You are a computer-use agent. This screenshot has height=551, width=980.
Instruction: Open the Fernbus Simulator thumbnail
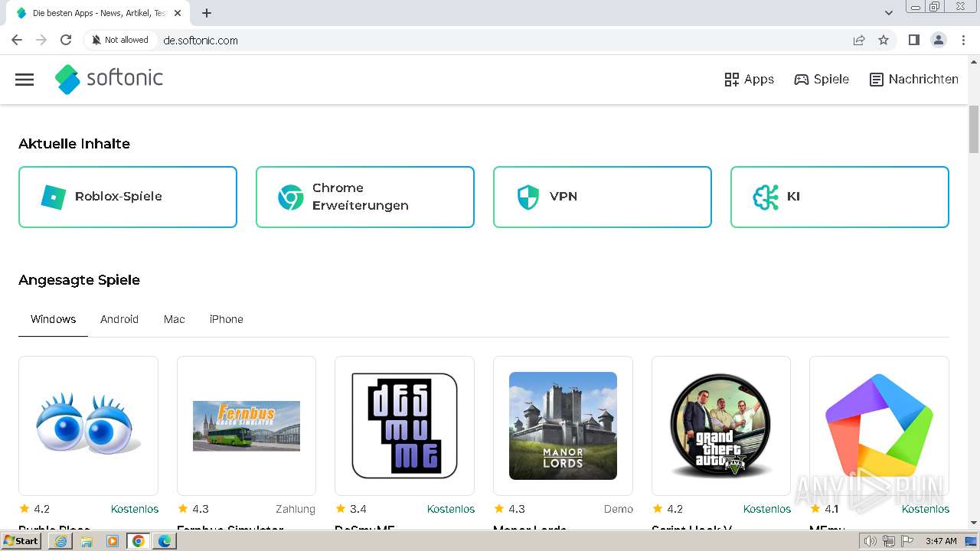click(247, 425)
